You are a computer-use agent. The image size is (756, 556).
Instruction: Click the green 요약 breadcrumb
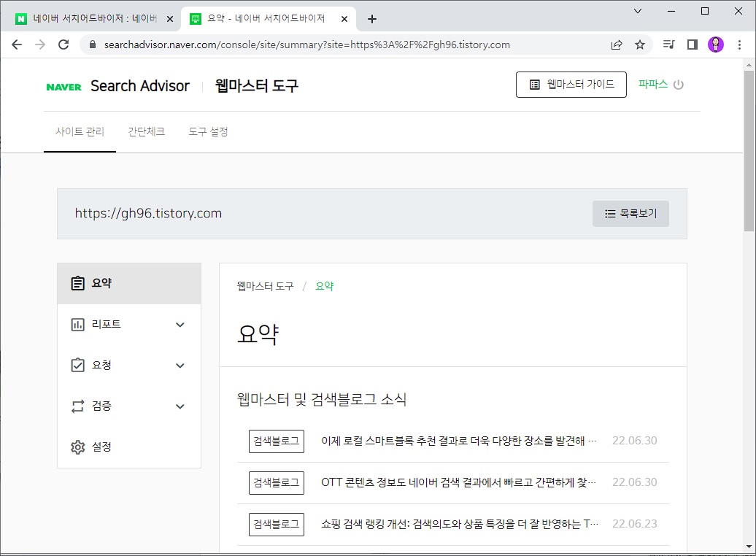325,287
